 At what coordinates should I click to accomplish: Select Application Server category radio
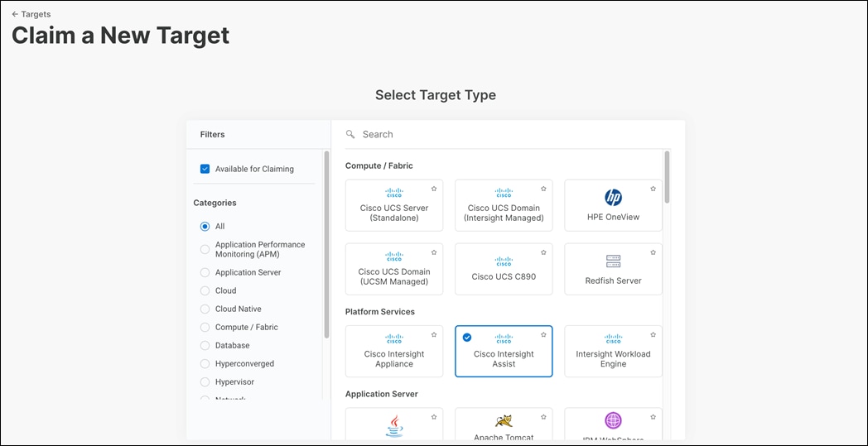(205, 273)
